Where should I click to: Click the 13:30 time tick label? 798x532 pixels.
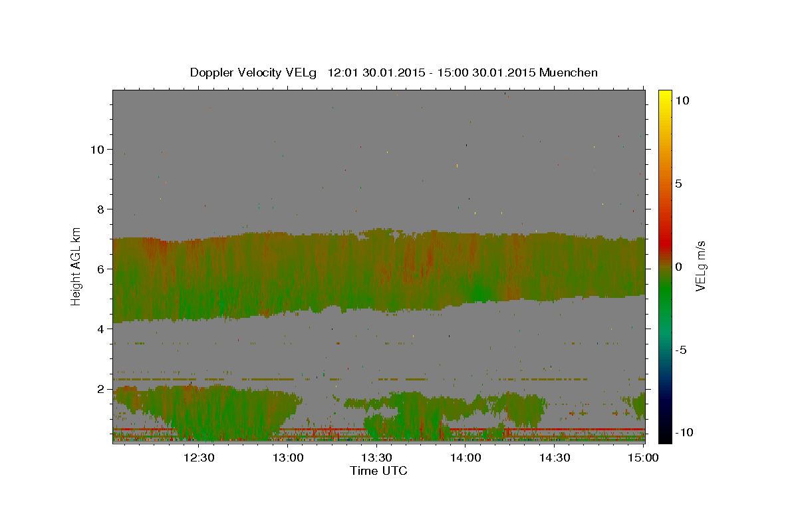coord(376,458)
